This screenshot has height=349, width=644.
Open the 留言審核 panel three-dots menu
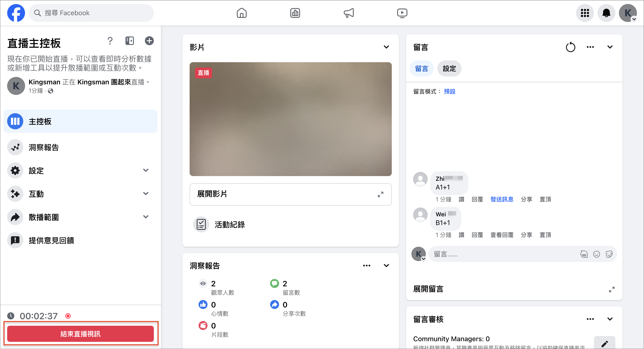click(x=590, y=319)
